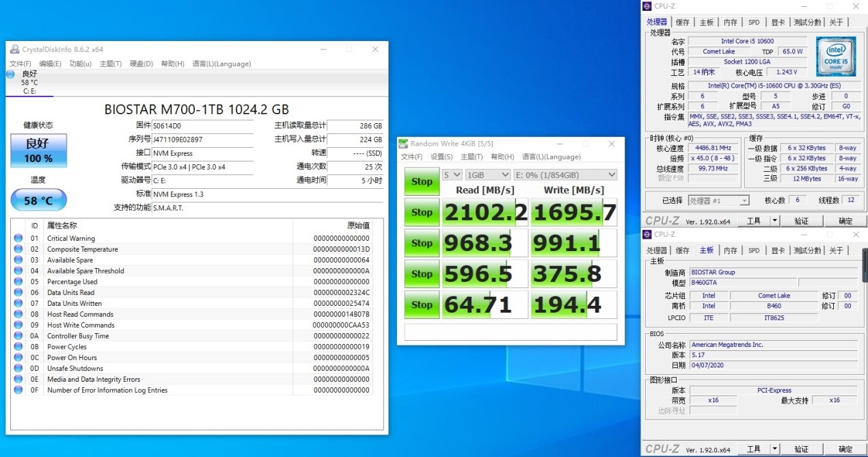Click the blue circle beside Host Write Commands

tap(18, 326)
